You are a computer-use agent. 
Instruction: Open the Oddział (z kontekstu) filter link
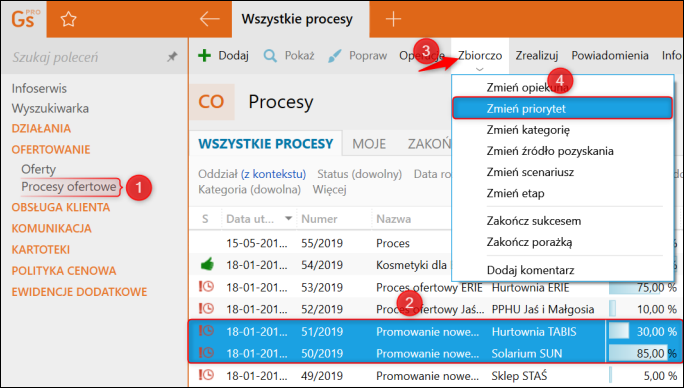pos(252,174)
